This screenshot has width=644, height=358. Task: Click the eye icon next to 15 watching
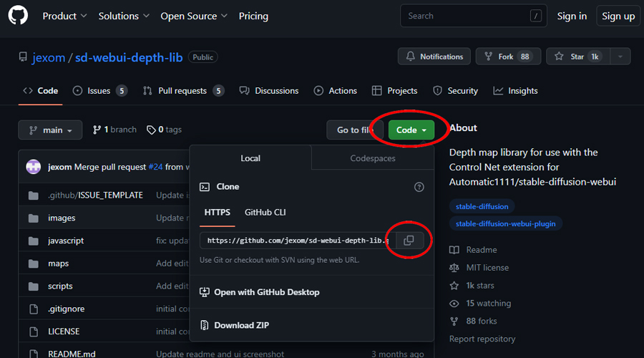(x=454, y=304)
